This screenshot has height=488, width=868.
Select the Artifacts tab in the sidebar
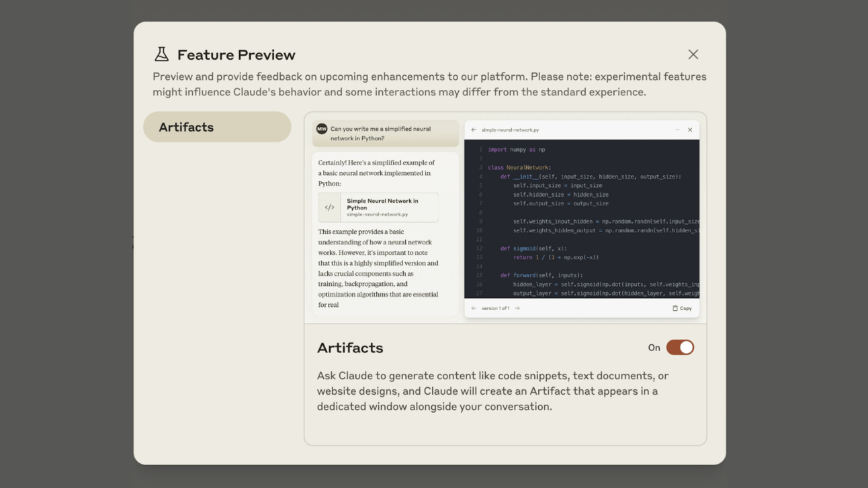pos(217,127)
